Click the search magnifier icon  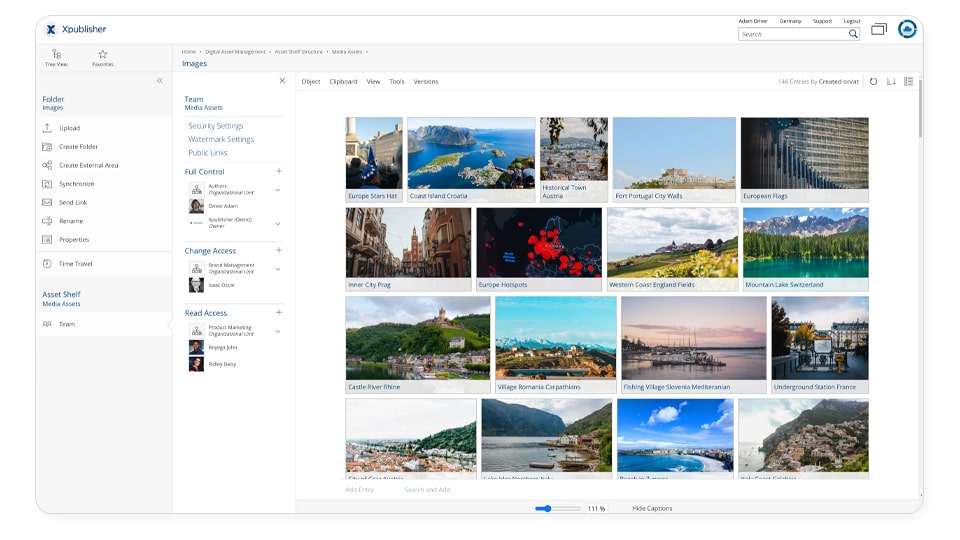point(853,34)
